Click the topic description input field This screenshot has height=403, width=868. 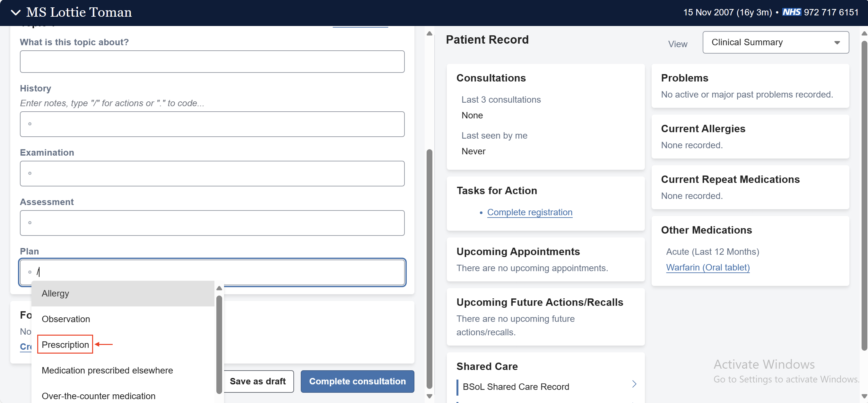212,62
